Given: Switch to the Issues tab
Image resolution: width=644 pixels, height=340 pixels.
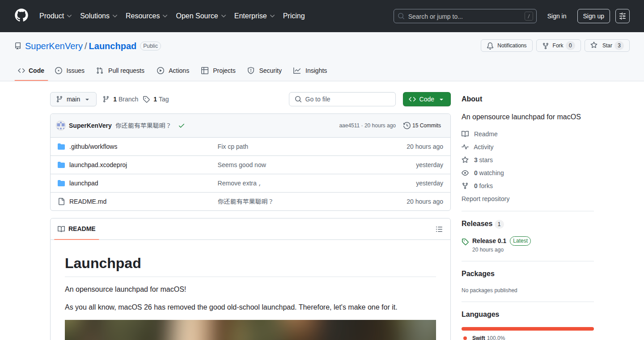Looking at the screenshot, I should (70, 71).
